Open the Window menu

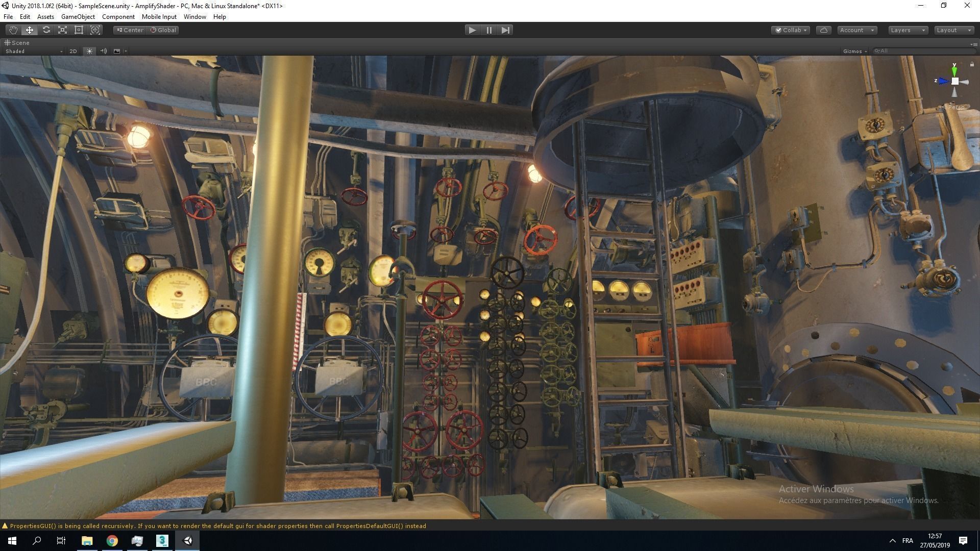194,17
